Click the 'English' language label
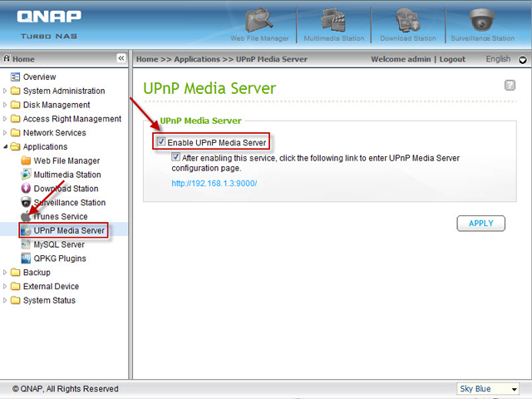This screenshot has width=532, height=399. 498,59
